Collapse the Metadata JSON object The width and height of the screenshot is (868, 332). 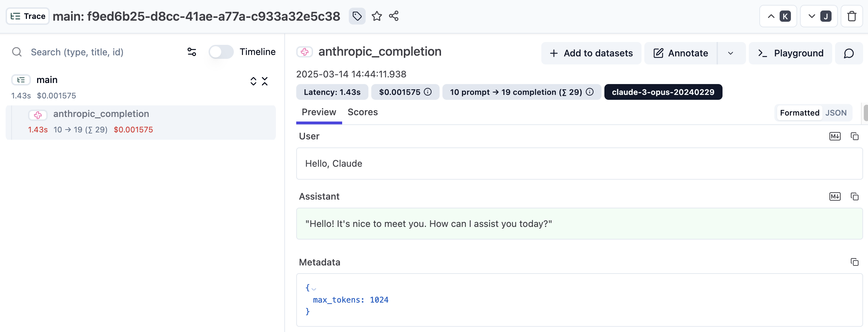[314, 289]
